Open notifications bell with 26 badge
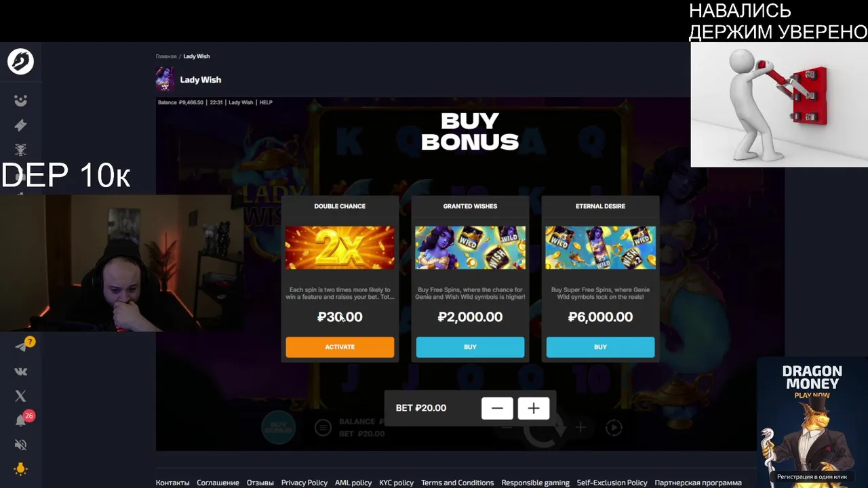 (x=21, y=420)
